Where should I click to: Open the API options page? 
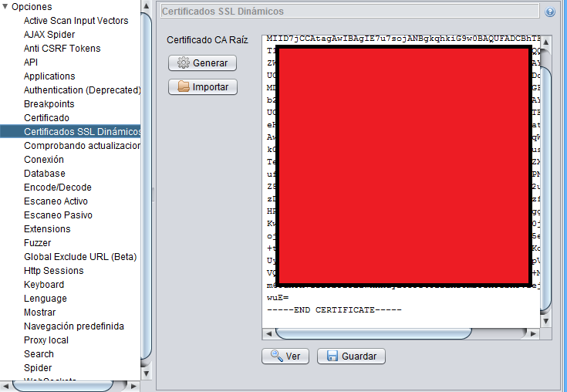click(31, 63)
